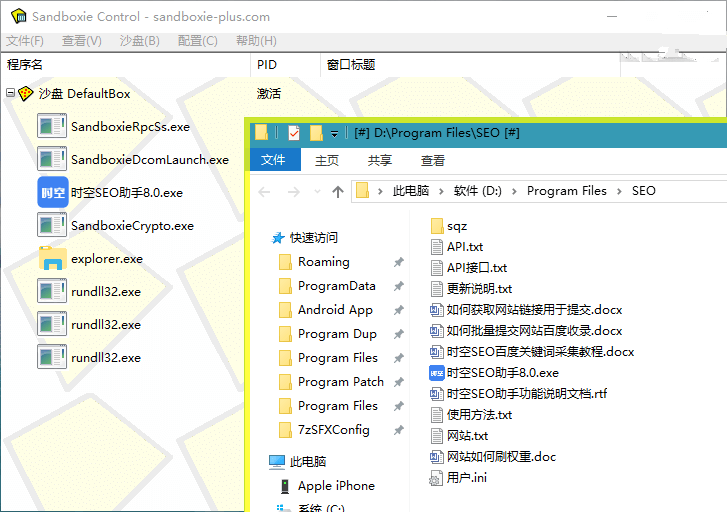
Task: Click the PID column header
Action: tap(266, 65)
